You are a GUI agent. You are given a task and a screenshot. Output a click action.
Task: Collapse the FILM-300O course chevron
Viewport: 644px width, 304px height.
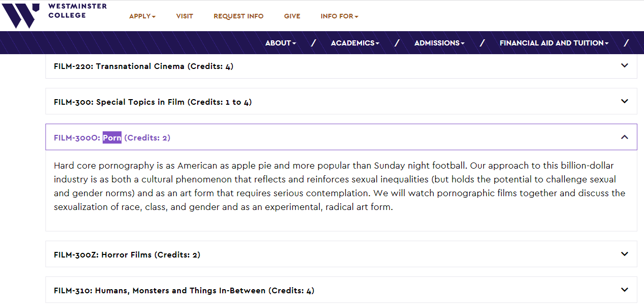pos(624,137)
